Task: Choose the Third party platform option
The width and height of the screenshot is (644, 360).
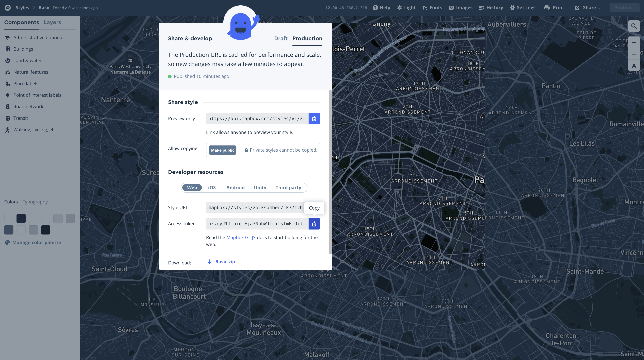Action: coord(288,187)
